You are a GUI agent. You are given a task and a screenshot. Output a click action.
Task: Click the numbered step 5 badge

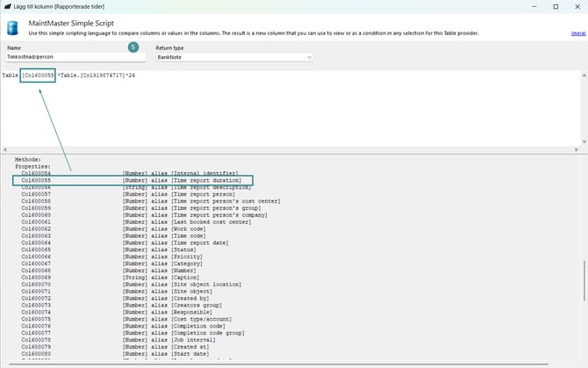(x=133, y=47)
